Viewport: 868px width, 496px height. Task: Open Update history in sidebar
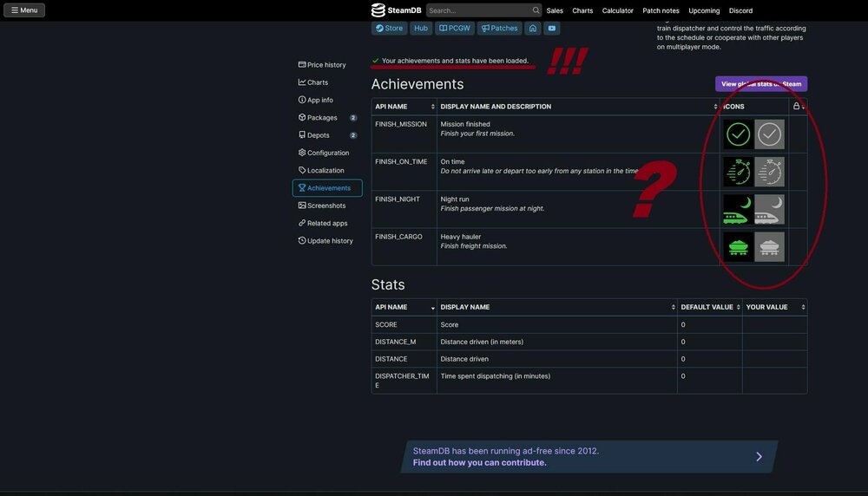click(326, 241)
